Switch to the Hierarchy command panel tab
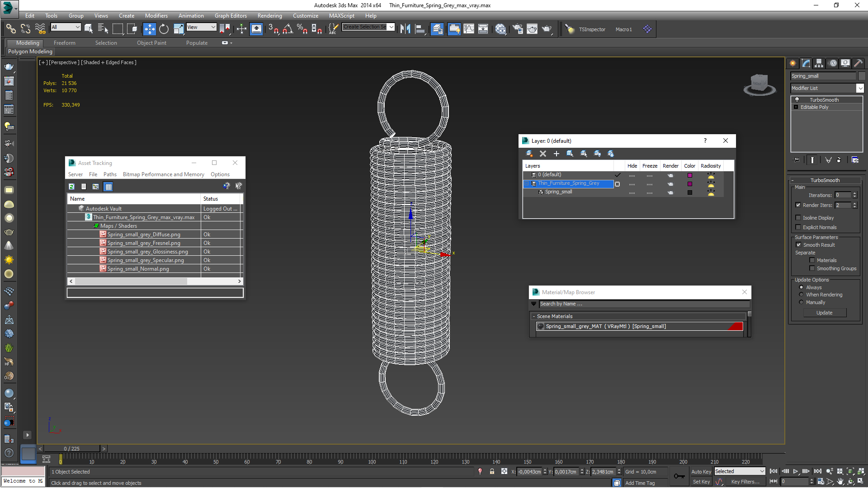 point(819,63)
